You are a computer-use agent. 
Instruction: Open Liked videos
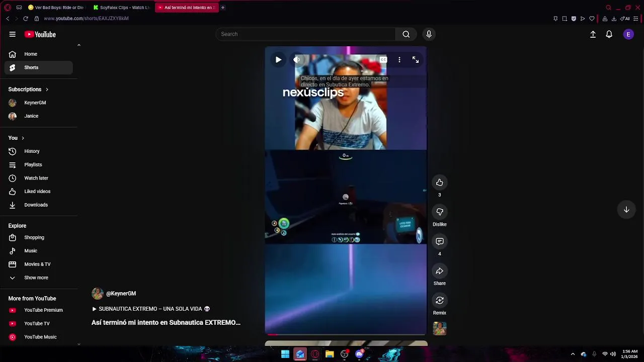click(x=39, y=192)
